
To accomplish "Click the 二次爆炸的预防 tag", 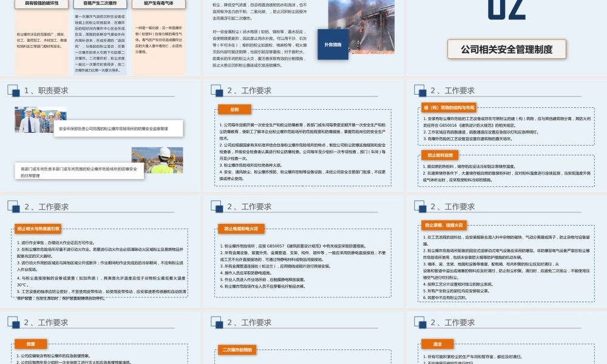I will [x=237, y=349].
